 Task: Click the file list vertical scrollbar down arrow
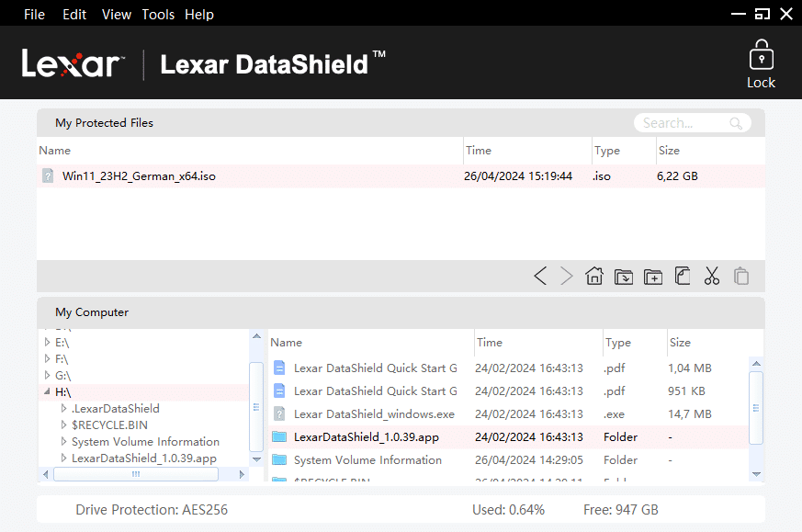tap(756, 474)
